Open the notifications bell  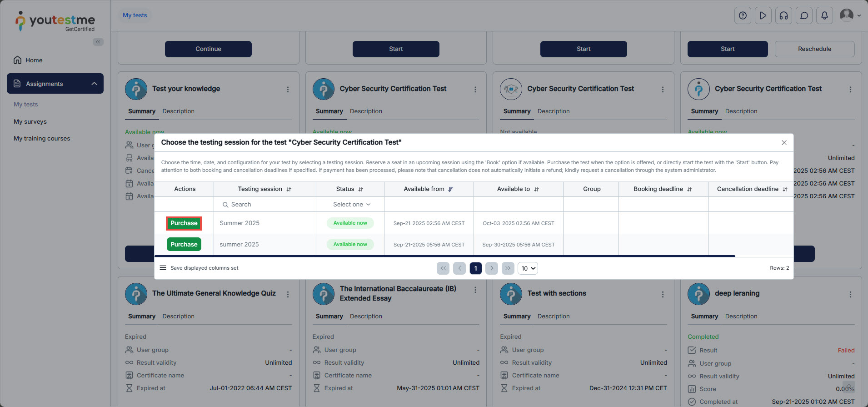pos(824,15)
